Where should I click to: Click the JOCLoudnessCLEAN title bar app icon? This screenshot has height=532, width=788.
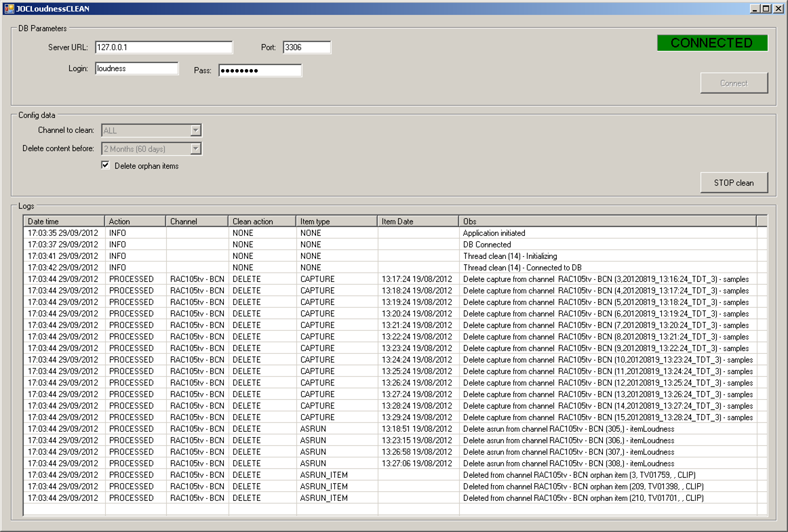coord(9,9)
